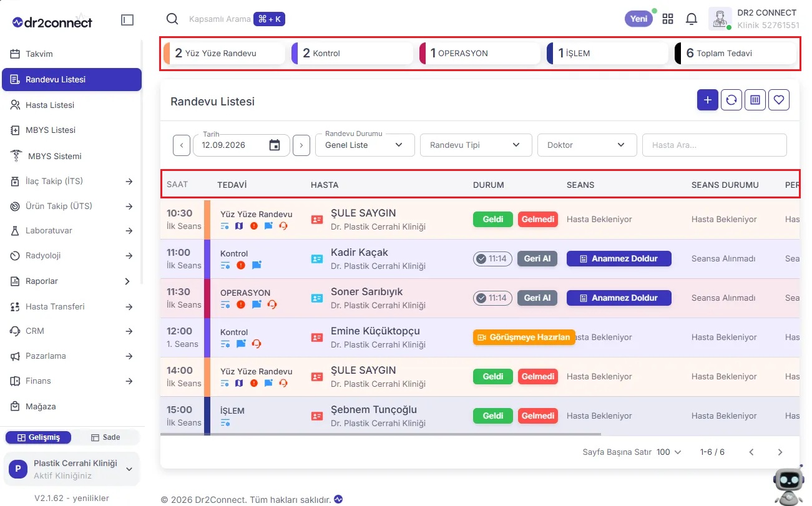Click the horizontal table scrollbar

[381, 434]
